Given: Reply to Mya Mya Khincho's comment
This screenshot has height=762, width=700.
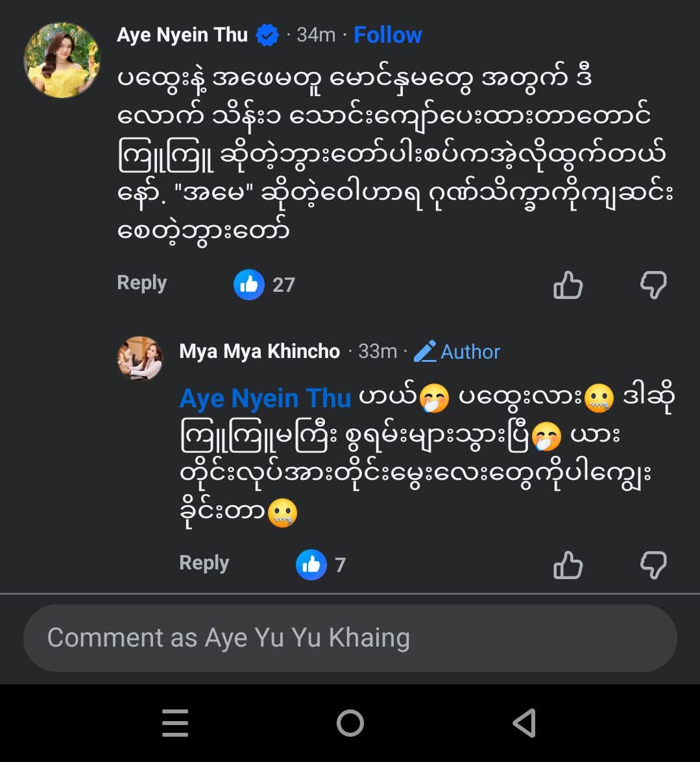Looking at the screenshot, I should [204, 563].
